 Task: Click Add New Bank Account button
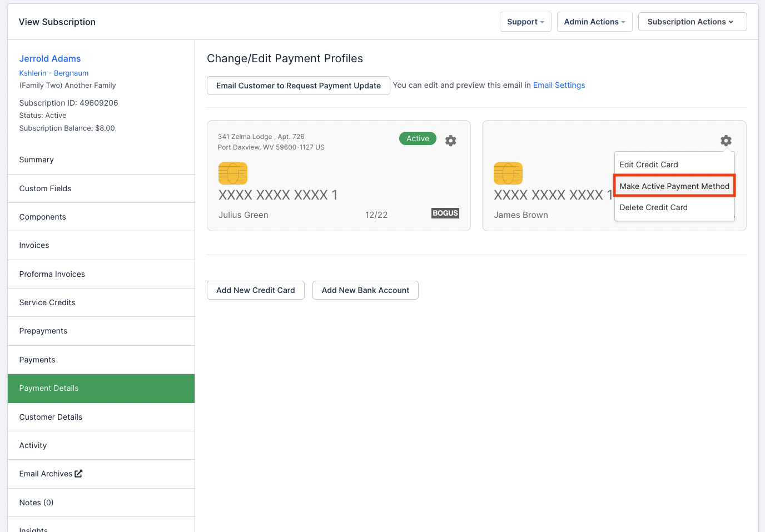click(365, 290)
